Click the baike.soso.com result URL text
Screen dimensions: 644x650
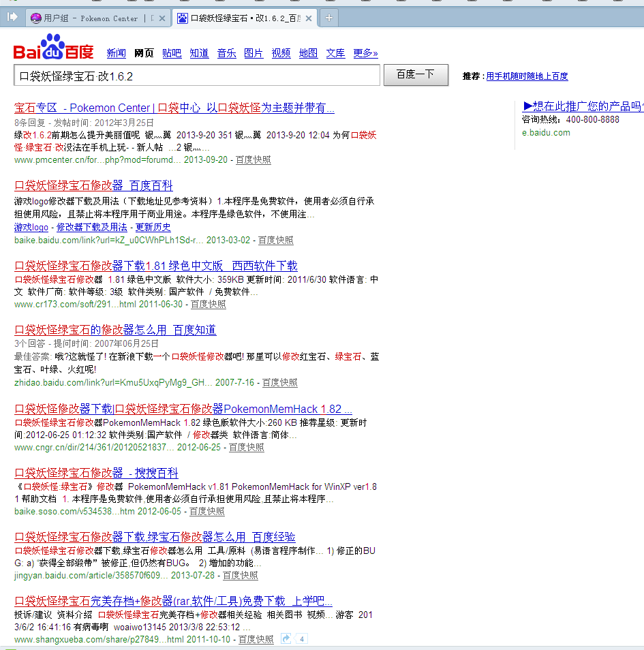coord(74,512)
